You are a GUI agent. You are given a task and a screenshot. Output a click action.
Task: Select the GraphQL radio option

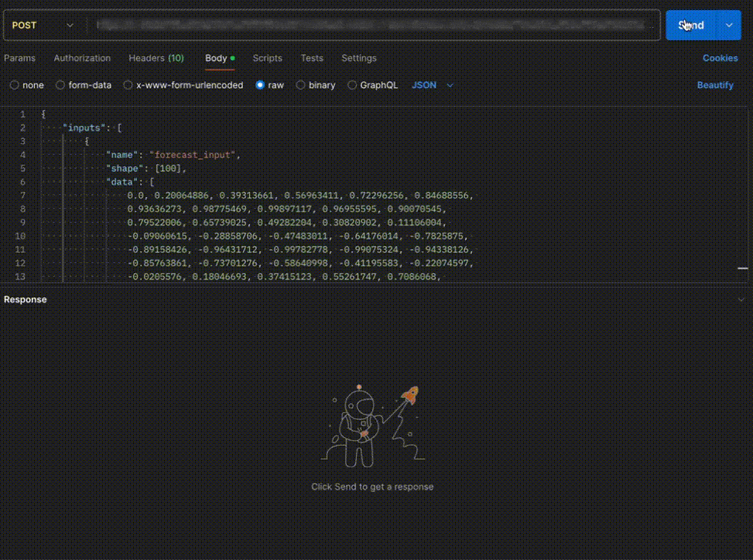[352, 85]
